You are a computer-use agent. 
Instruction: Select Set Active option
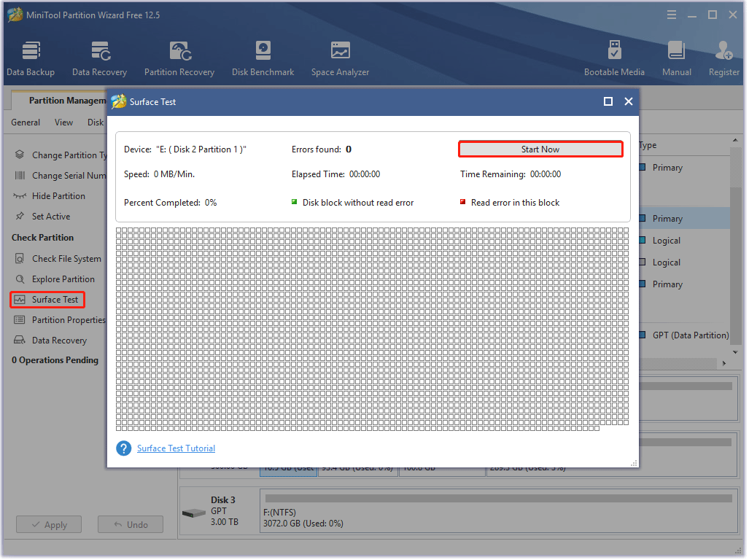(51, 217)
